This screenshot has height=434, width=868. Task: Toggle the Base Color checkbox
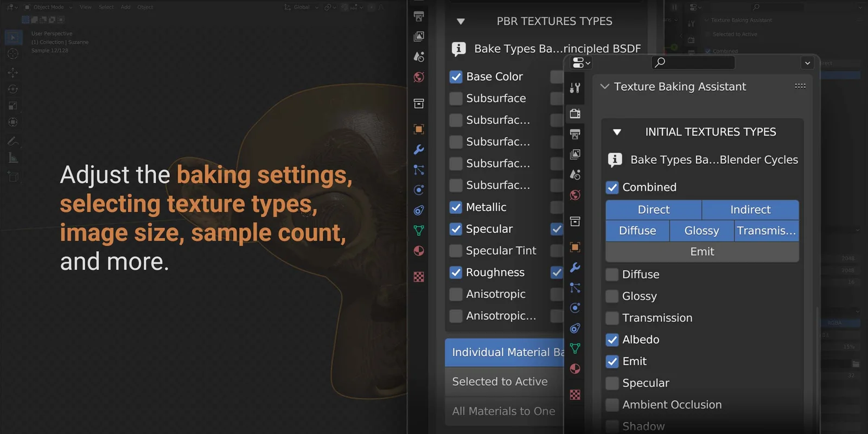point(456,77)
